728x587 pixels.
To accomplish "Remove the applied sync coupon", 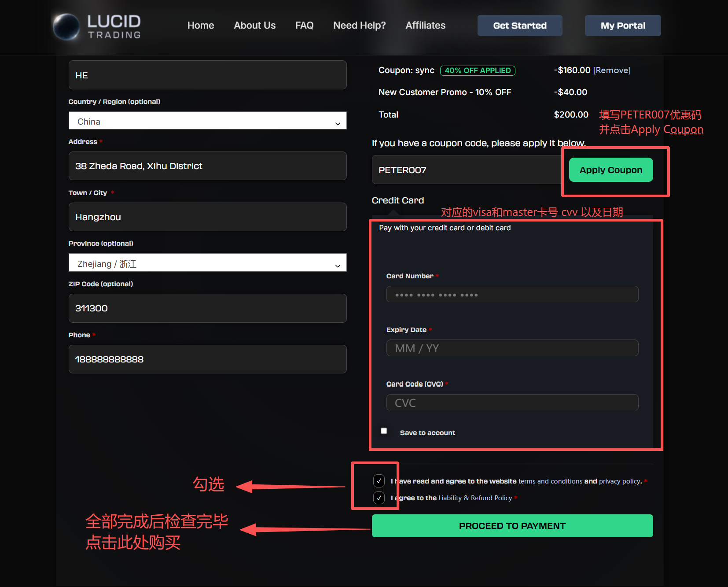I will point(612,70).
